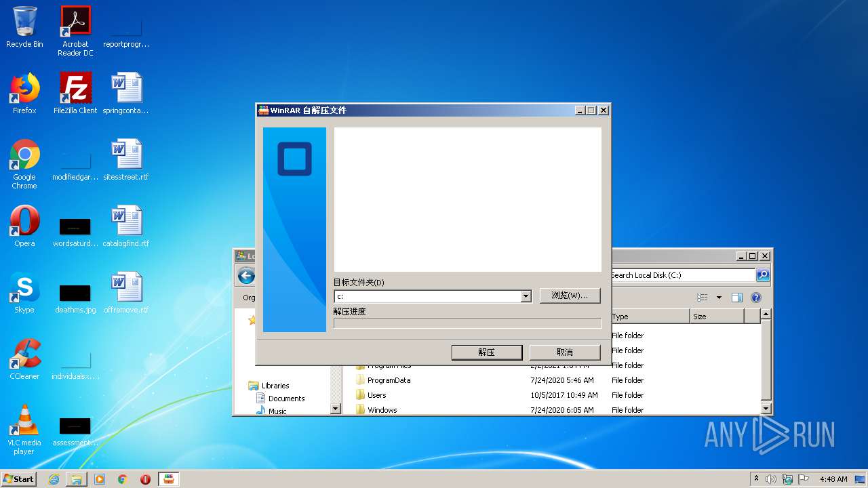This screenshot has height=488, width=868.
Task: Select the reportprogr… desktop file
Action: click(126, 33)
